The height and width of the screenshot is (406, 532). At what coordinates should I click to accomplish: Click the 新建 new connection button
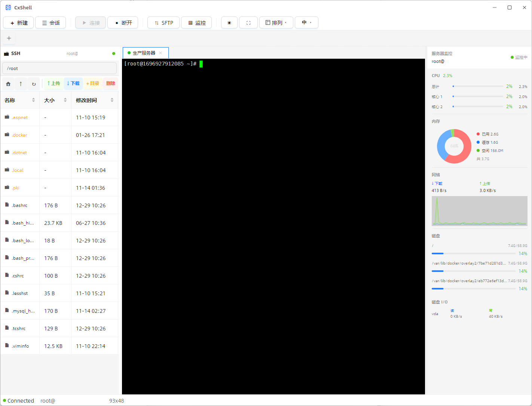[x=18, y=23]
